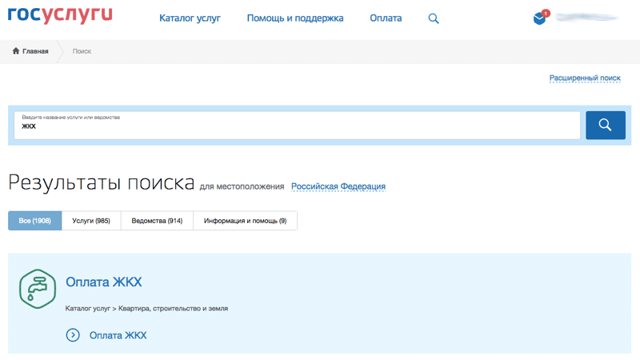
Task: Open Расширенный поиск link
Action: point(584,78)
